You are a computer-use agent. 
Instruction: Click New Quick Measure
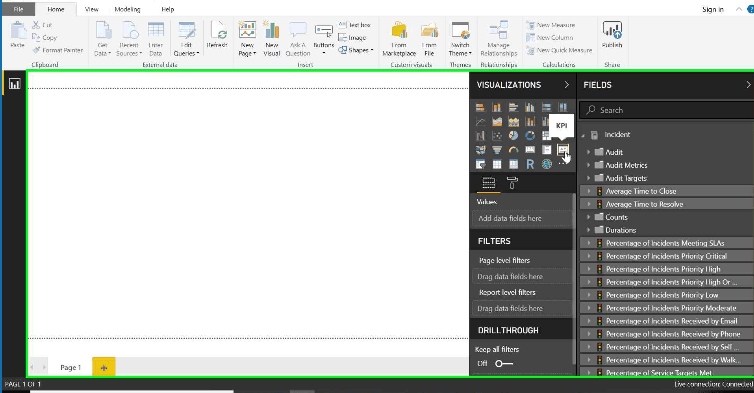(559, 50)
